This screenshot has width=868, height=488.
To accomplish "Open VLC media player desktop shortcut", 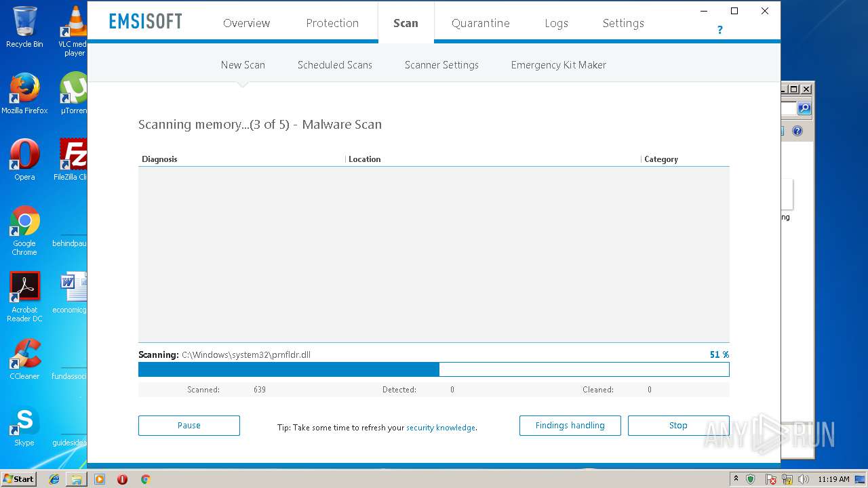I will tap(75, 31).
